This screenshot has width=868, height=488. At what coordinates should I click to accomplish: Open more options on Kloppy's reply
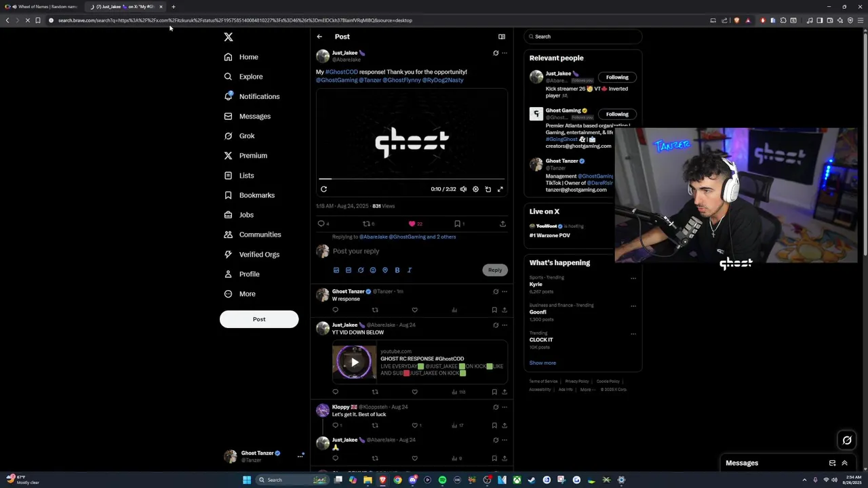pyautogui.click(x=505, y=407)
